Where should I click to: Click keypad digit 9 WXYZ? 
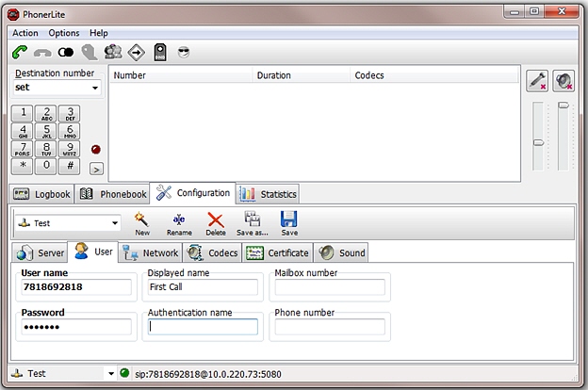70,149
